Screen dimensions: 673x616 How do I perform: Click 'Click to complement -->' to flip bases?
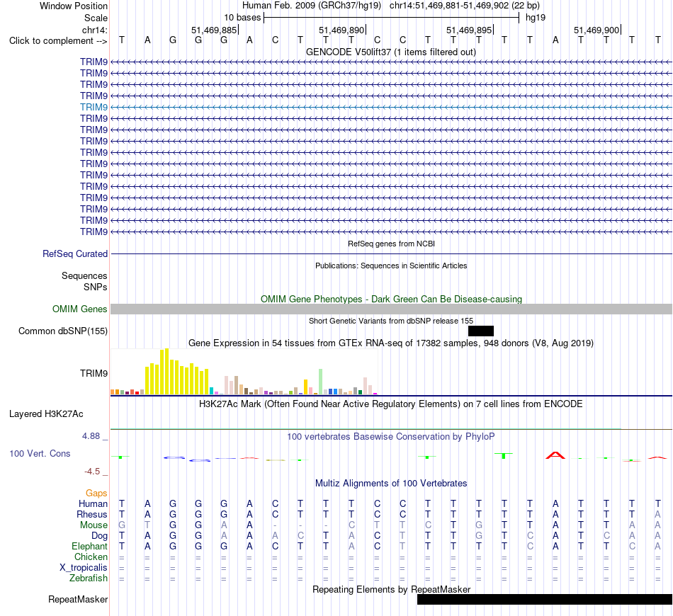click(58, 41)
